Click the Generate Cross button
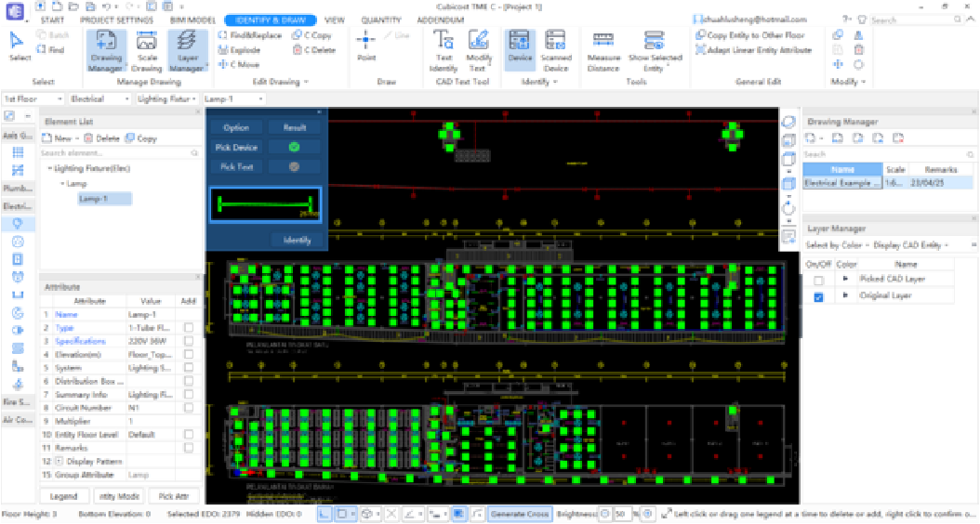The width and height of the screenshot is (980, 524). 520,514
